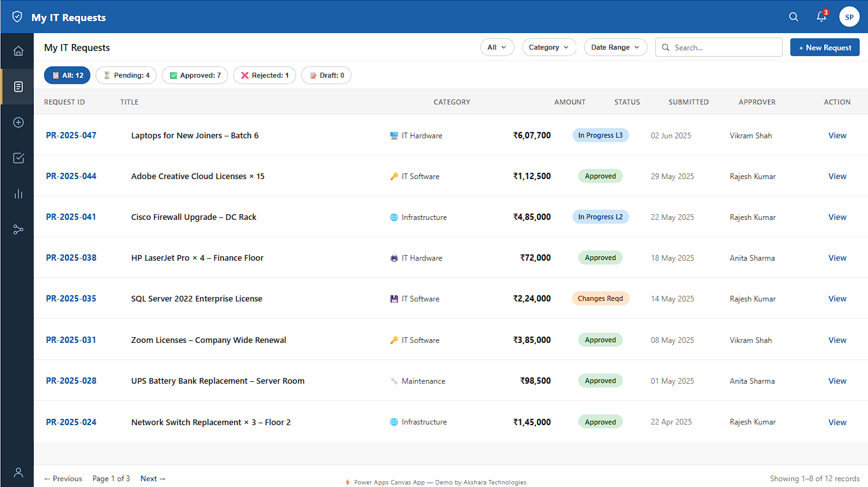Focus the Search input field

(719, 47)
